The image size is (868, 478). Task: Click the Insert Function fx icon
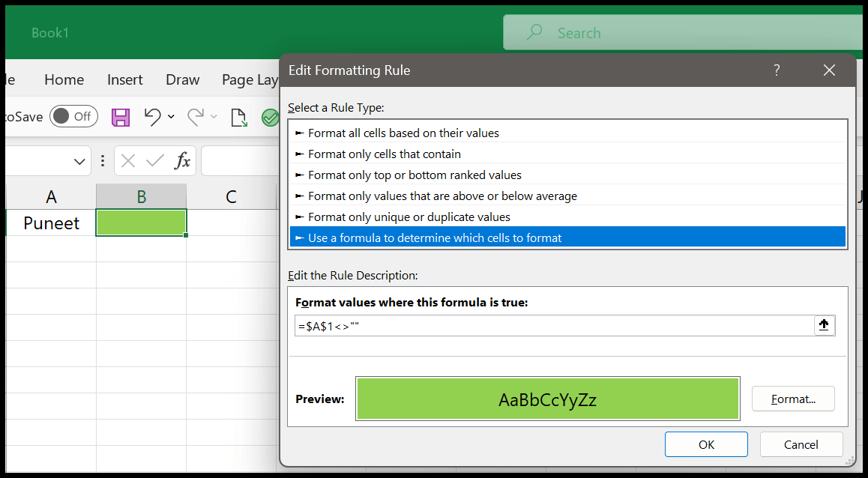[x=182, y=160]
